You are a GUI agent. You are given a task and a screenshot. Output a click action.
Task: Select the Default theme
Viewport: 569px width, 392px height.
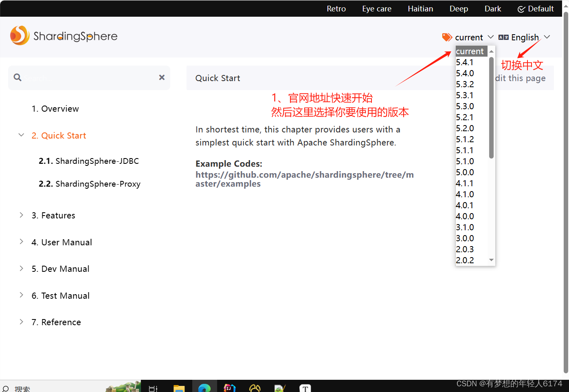click(536, 9)
